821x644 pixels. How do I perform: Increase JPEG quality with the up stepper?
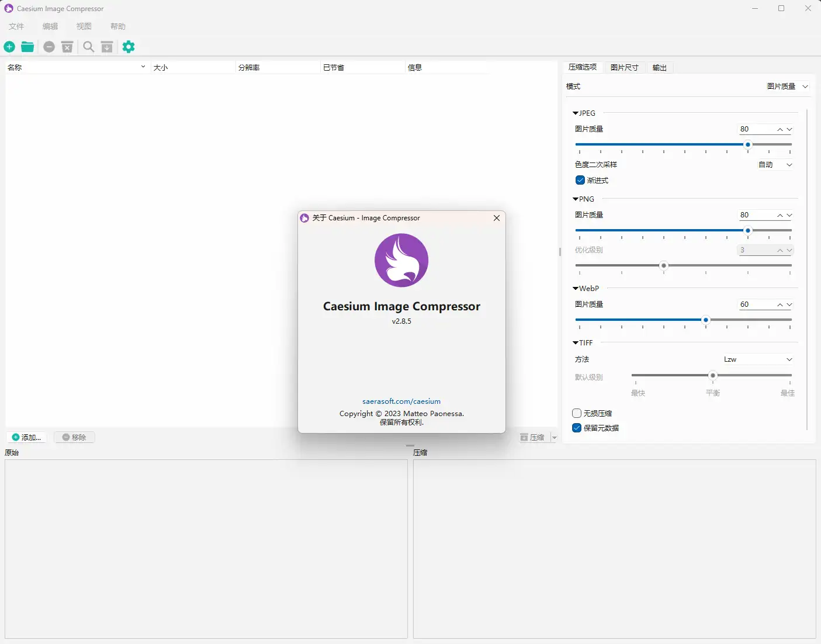(x=780, y=129)
